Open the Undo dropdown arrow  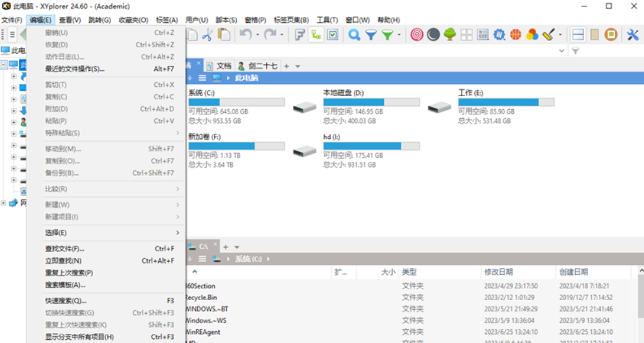coord(258,35)
